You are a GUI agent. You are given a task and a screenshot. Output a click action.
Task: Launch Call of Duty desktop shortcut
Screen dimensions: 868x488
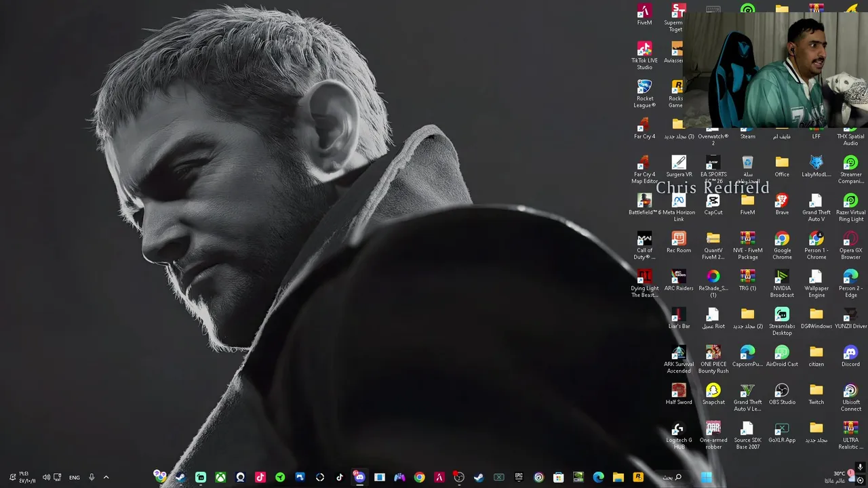[x=644, y=245]
